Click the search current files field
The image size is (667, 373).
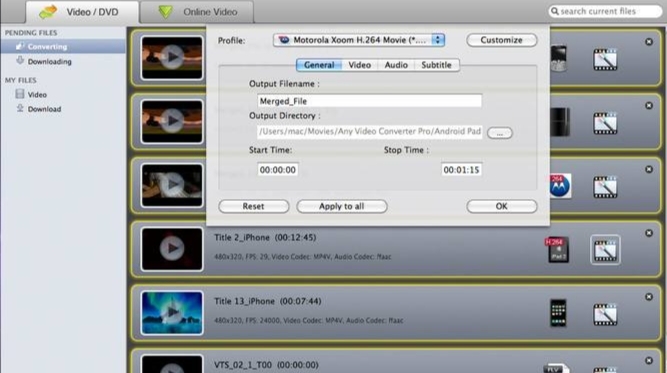click(x=605, y=11)
